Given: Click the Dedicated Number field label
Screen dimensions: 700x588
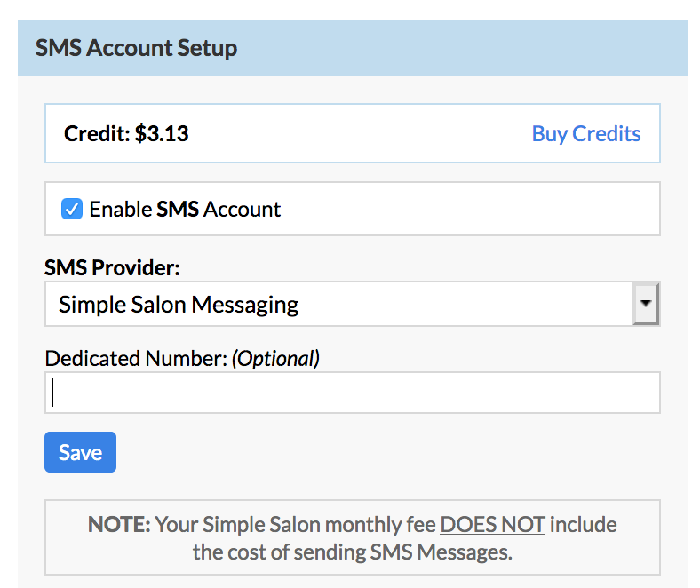Looking at the screenshot, I should [x=135, y=358].
